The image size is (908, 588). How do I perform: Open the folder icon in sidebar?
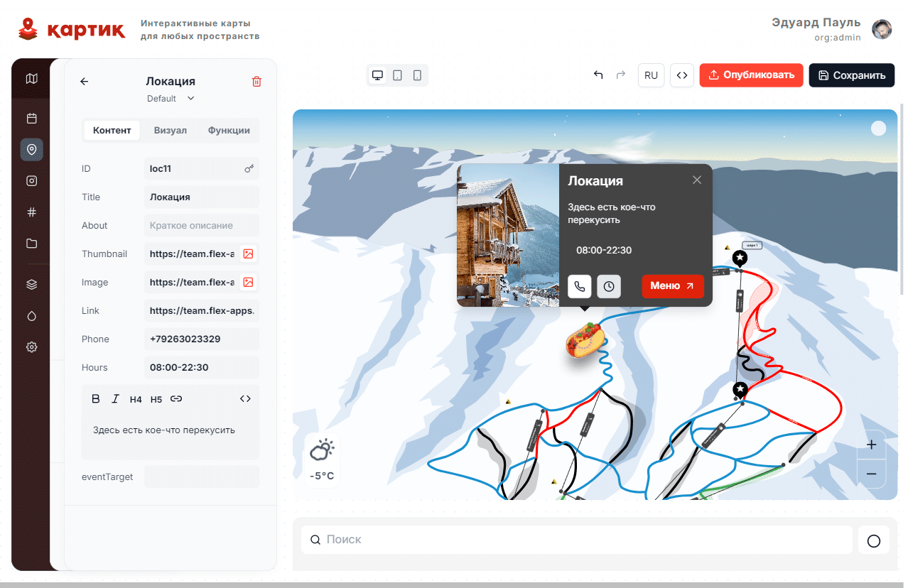[31, 244]
